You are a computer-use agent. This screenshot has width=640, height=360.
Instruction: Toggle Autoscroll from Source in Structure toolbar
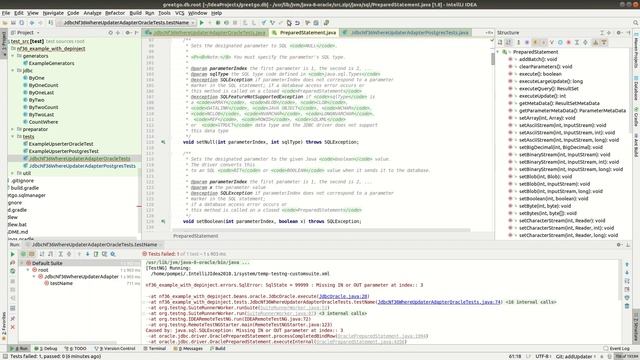pyautogui.click(x=604, y=42)
